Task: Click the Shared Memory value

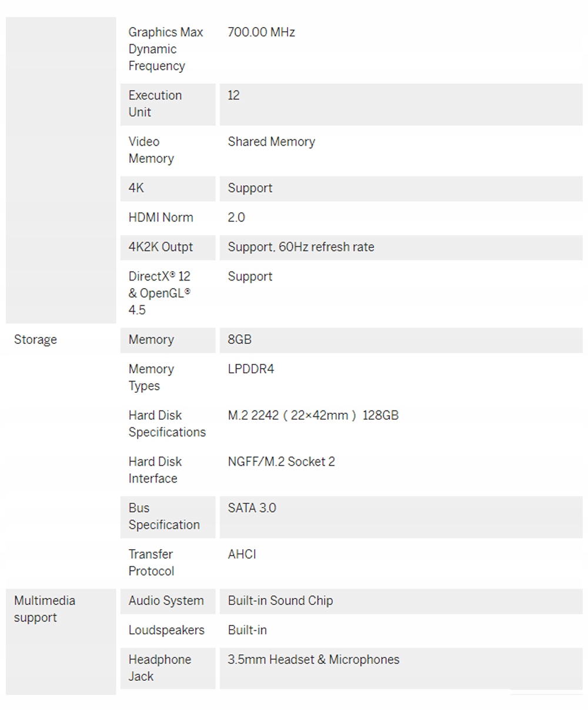Action: point(271,142)
